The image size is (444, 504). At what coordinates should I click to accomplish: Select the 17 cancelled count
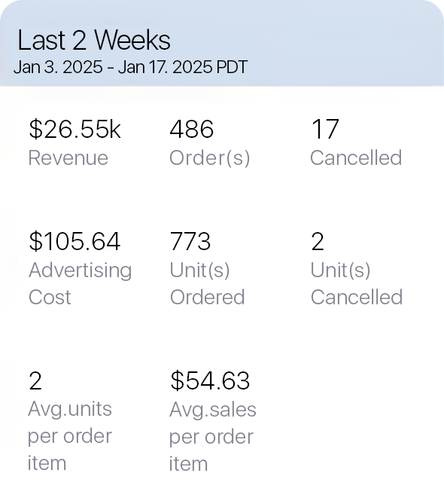[325, 130]
